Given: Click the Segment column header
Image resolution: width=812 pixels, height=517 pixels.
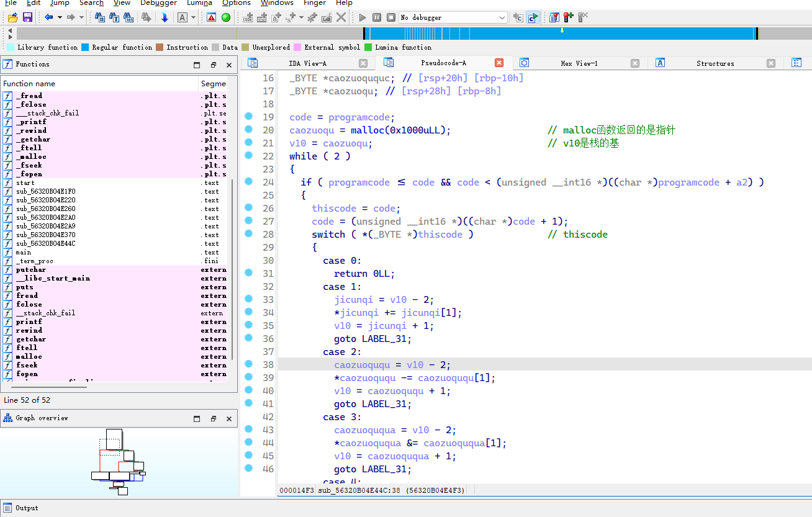Looking at the screenshot, I should click(213, 84).
